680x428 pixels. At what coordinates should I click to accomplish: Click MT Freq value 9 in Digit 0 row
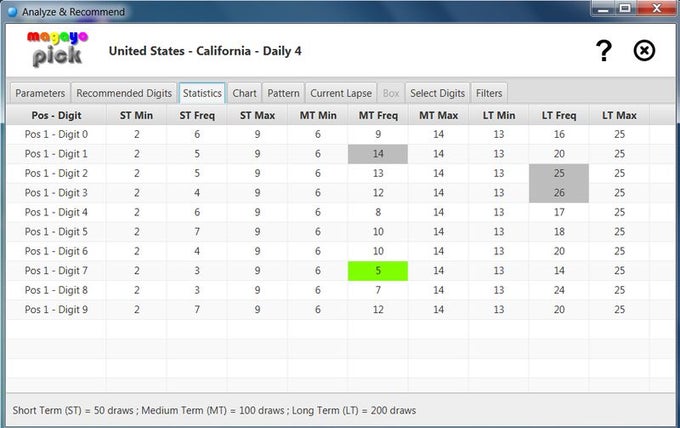[378, 134]
